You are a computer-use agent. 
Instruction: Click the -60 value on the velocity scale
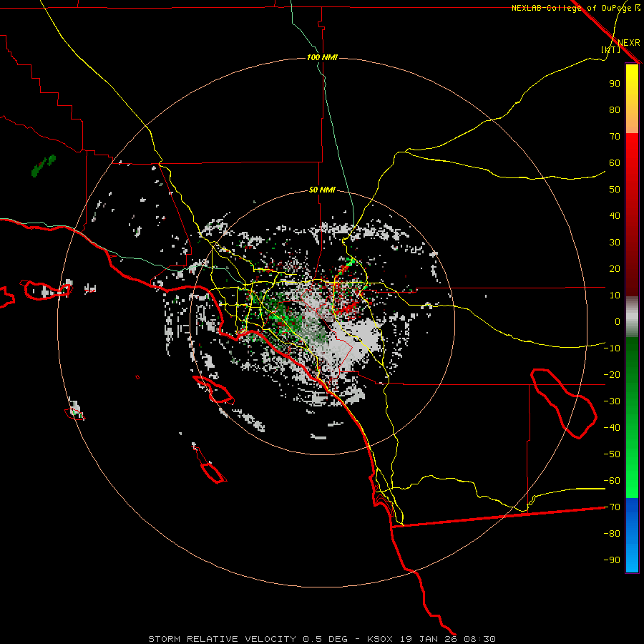click(x=612, y=481)
